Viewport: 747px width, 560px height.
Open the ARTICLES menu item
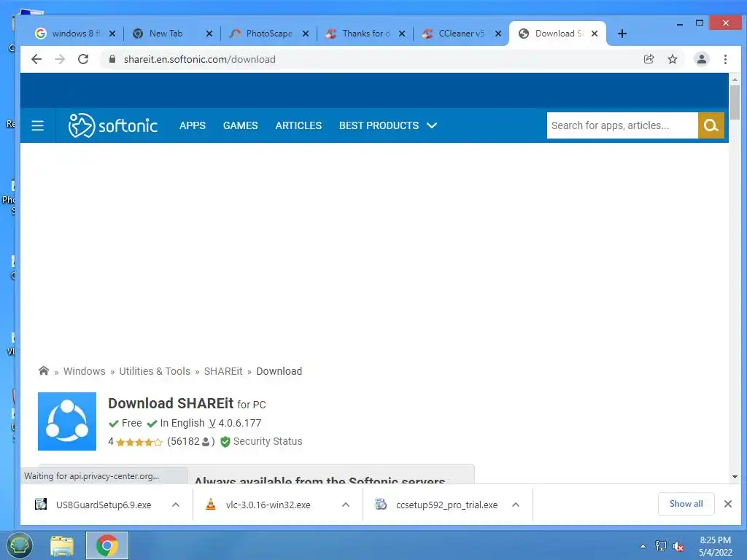298,125
